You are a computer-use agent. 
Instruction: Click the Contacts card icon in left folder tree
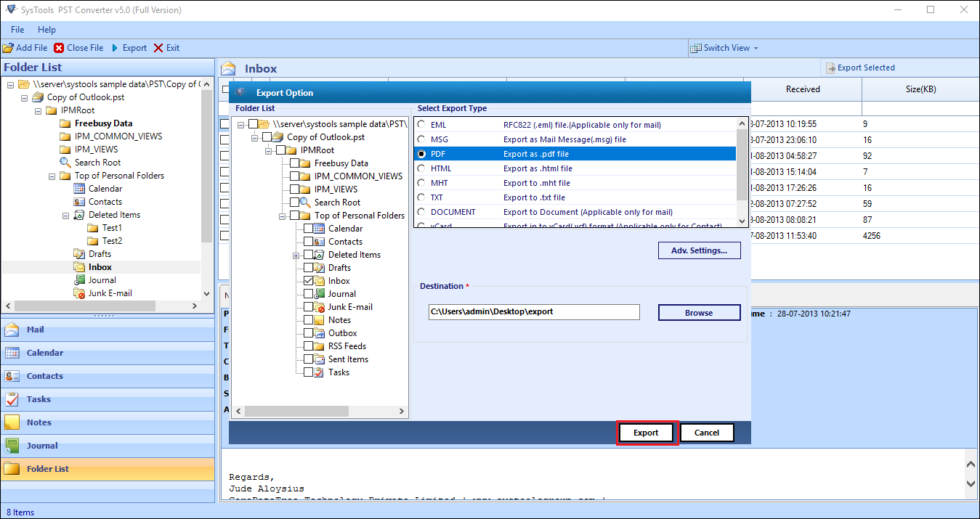pyautogui.click(x=80, y=202)
